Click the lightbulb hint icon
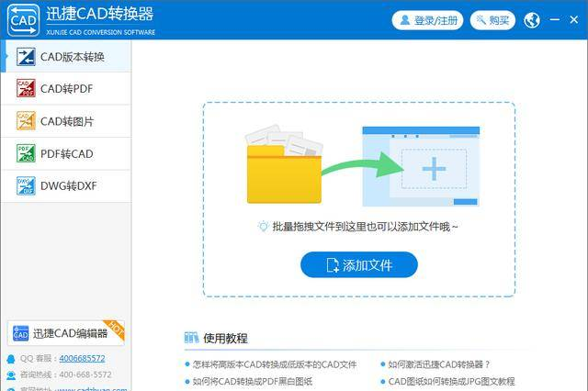 click(x=264, y=226)
